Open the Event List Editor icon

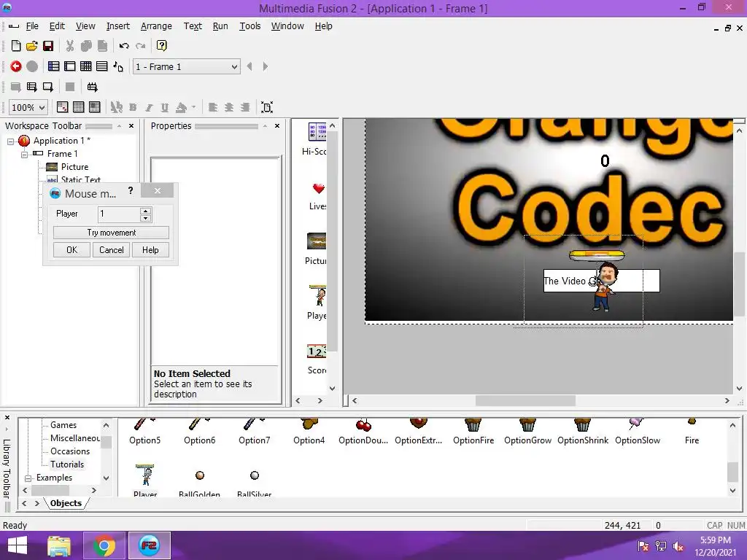click(x=102, y=66)
